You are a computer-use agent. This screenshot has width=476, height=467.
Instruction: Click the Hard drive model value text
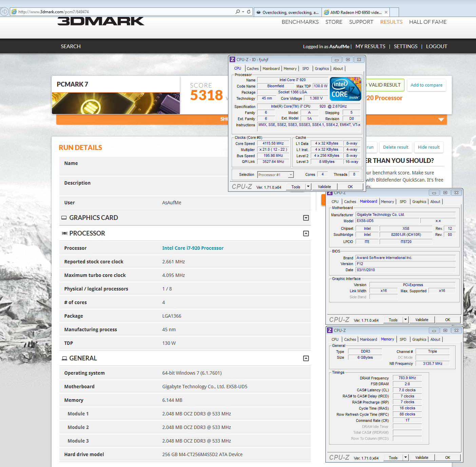(202, 455)
